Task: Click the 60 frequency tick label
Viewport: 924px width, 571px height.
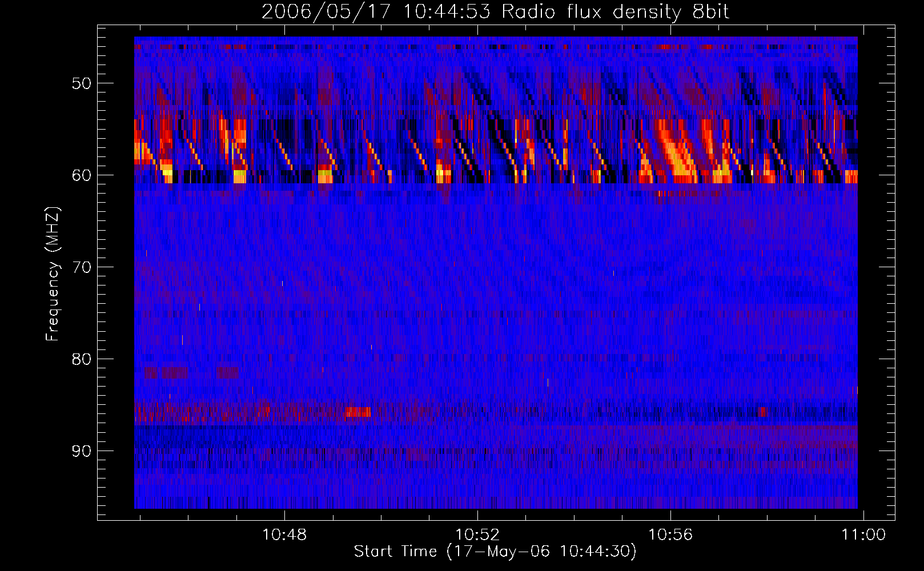Action: pos(81,175)
